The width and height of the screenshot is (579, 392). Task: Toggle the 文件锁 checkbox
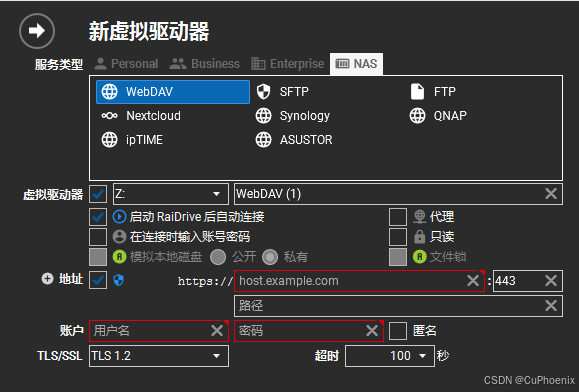click(398, 257)
